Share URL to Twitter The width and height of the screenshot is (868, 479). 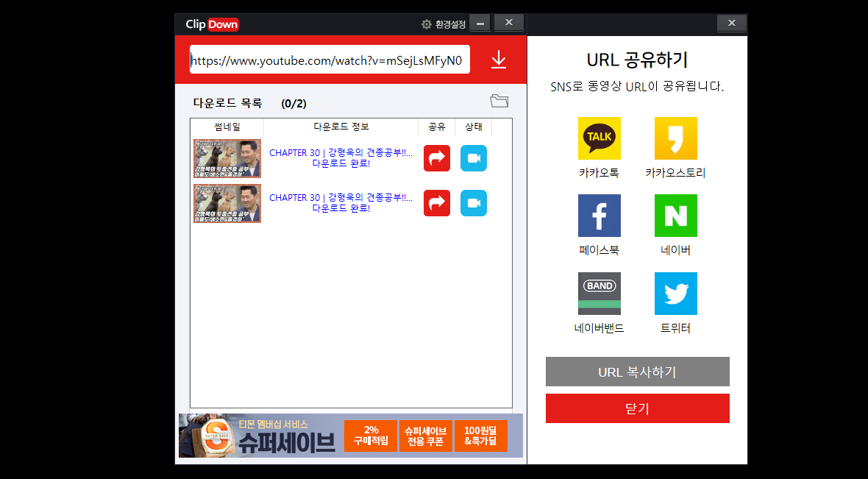pyautogui.click(x=676, y=294)
